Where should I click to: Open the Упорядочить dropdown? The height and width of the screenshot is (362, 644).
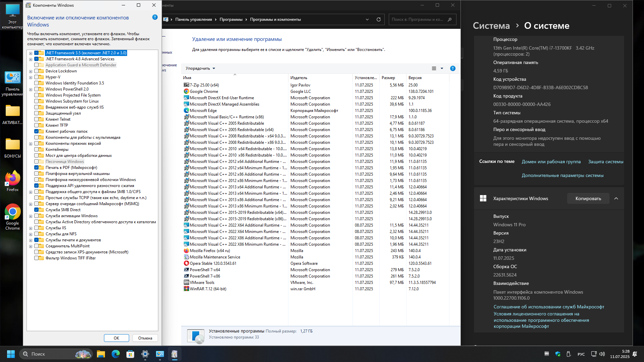pos(200,68)
